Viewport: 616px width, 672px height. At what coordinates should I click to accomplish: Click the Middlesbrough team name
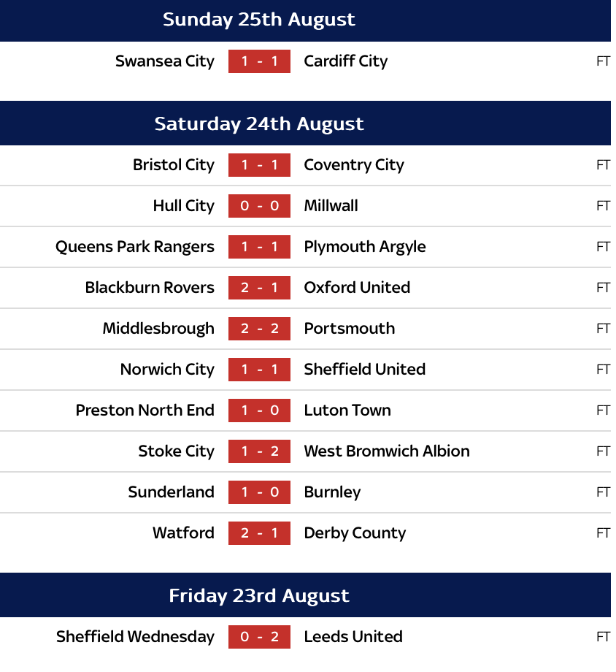(158, 329)
